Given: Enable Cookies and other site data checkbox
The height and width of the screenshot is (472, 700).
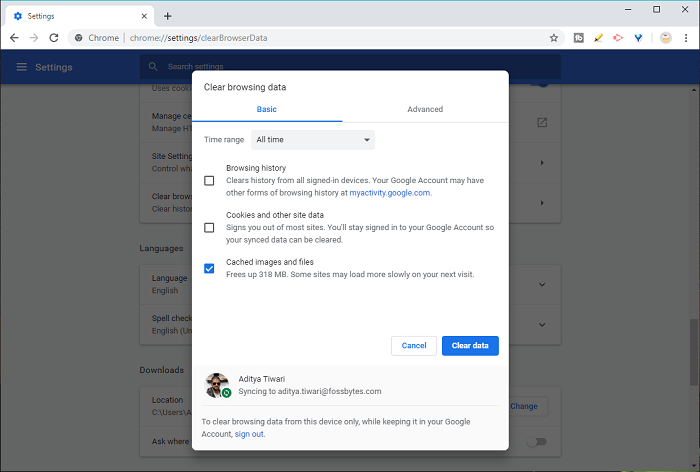Looking at the screenshot, I should [x=209, y=228].
